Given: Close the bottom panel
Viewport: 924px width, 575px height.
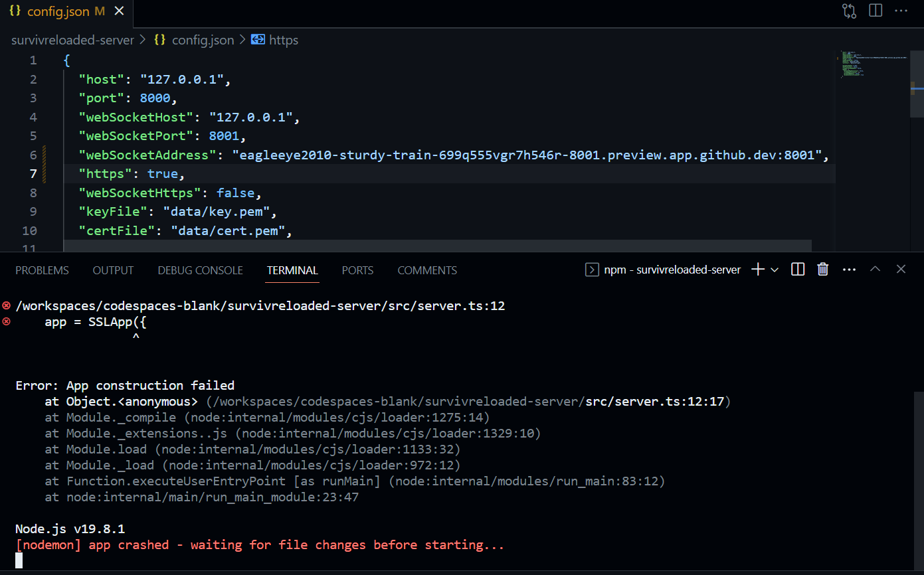Looking at the screenshot, I should tap(901, 269).
